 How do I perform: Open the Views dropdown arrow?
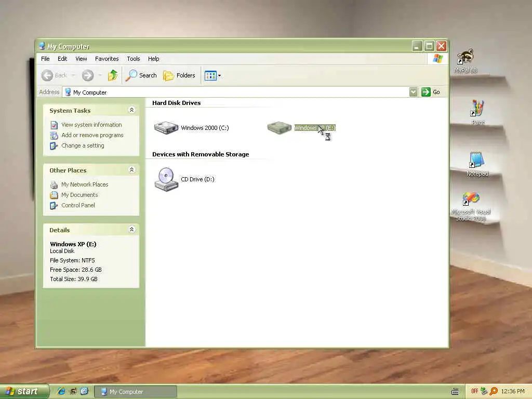click(x=220, y=76)
